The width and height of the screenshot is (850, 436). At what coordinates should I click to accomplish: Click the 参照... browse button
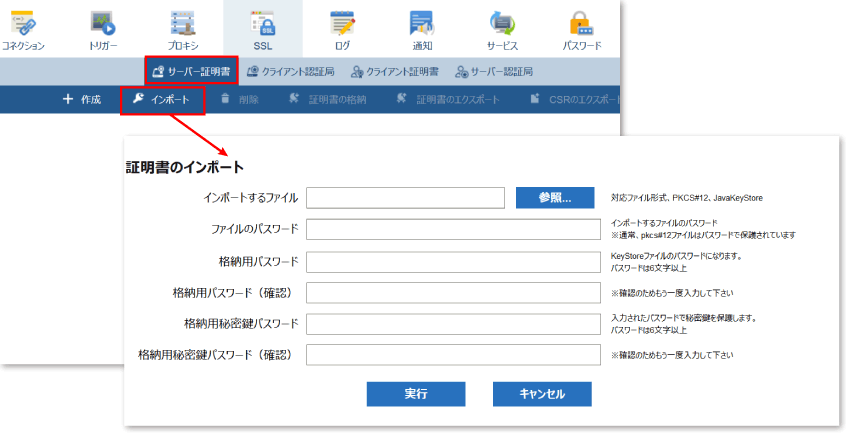pos(555,198)
